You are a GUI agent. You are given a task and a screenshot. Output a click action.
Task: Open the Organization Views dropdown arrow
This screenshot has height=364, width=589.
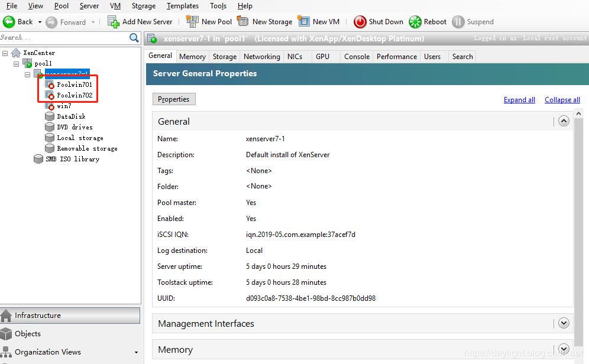pyautogui.click(x=137, y=352)
